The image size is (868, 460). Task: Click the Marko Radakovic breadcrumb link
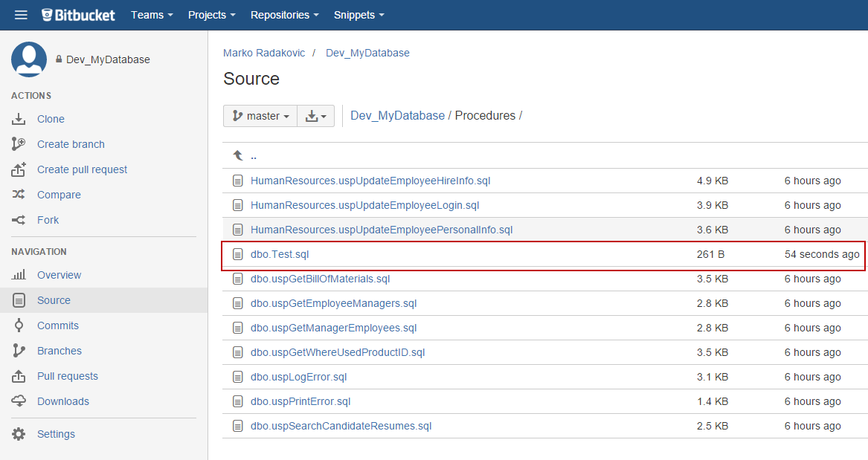pos(264,53)
